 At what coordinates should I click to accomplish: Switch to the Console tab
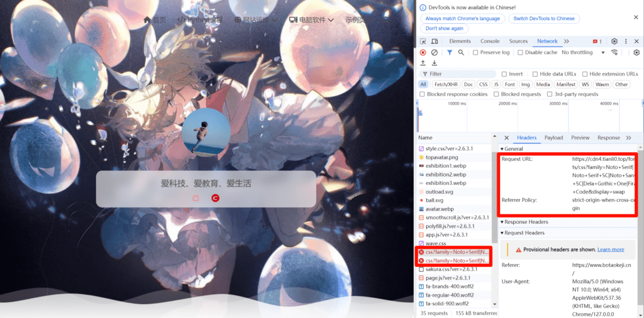[490, 41]
